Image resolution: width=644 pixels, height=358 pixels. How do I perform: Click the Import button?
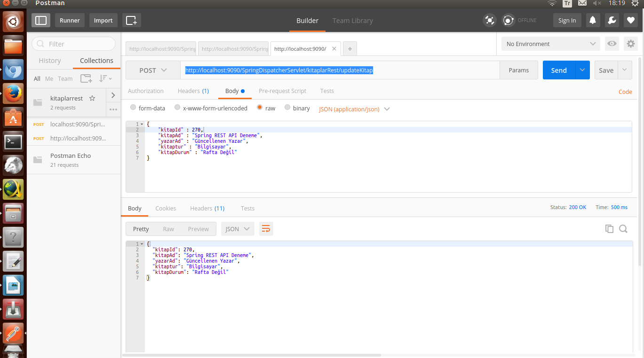[x=103, y=20]
